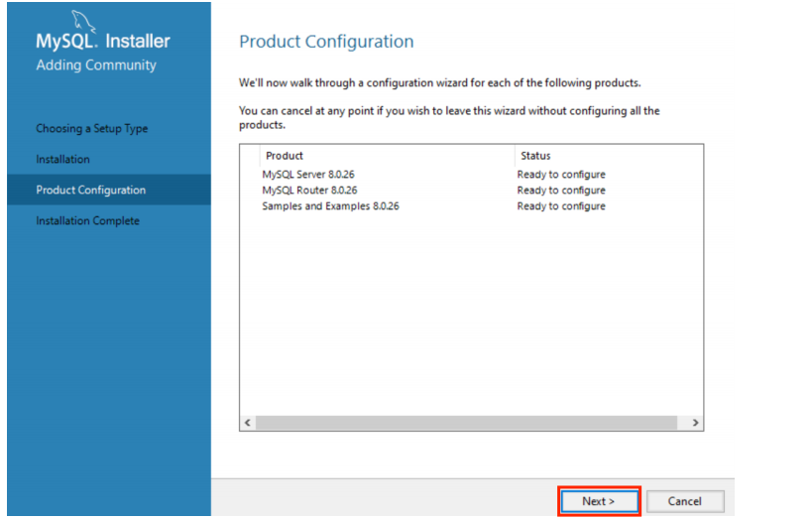Select the Samples and Examples 8.0.26 row

point(471,206)
